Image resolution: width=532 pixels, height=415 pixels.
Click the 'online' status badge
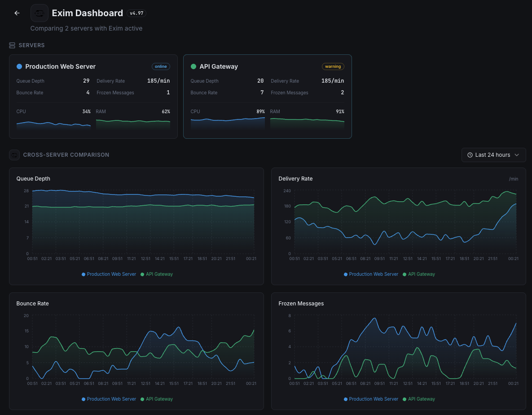(161, 66)
